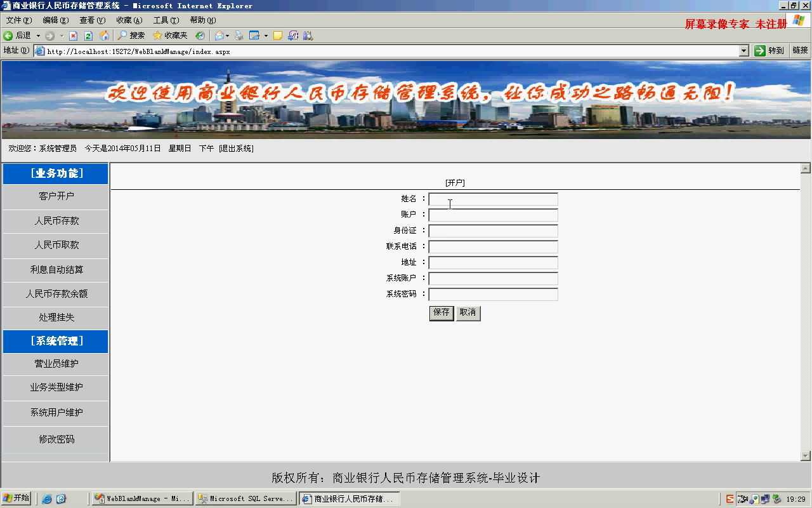This screenshot has width=812, height=508.
Task: Open the Search (搜索) toolbar button
Action: point(131,36)
